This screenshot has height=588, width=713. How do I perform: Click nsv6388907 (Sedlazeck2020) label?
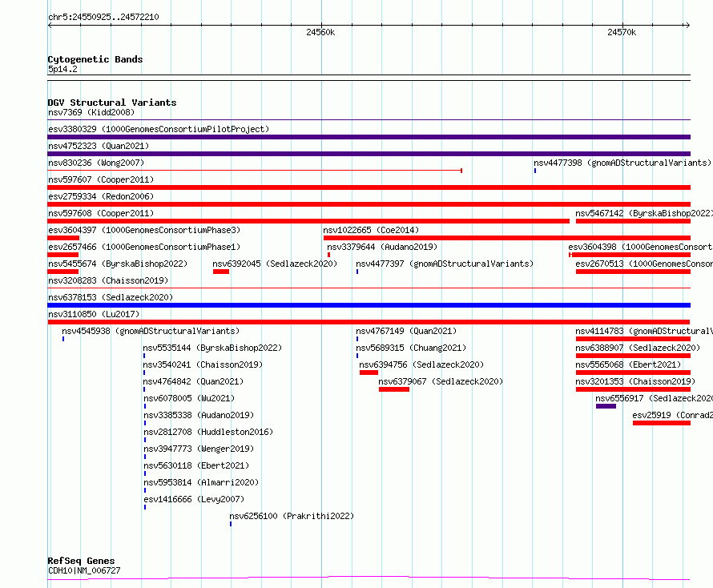coord(638,348)
